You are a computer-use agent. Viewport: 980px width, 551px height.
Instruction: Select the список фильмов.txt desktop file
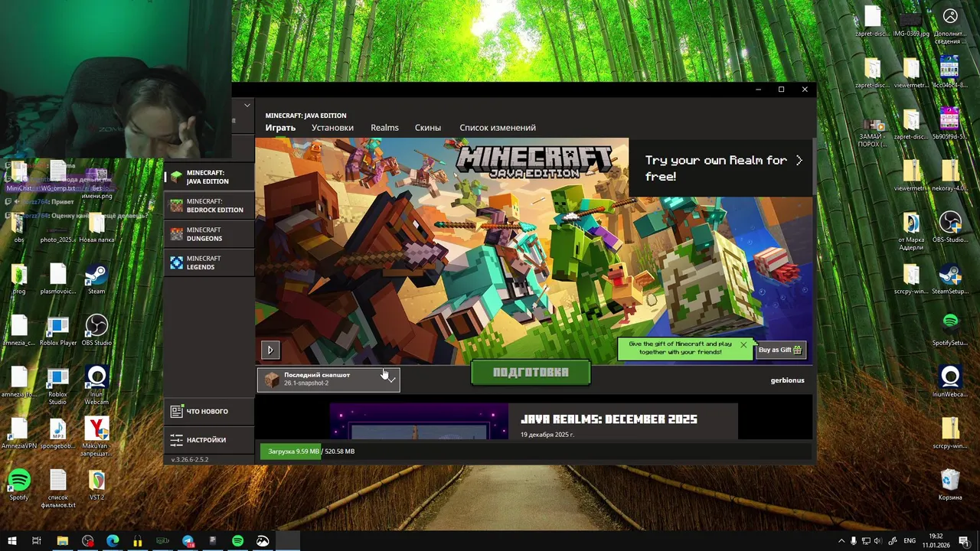click(x=58, y=488)
